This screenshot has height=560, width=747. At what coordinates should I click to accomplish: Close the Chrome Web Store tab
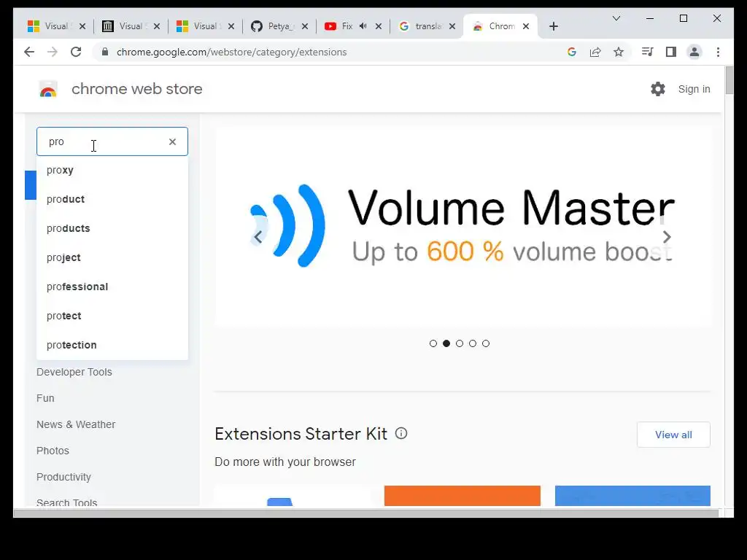click(526, 26)
